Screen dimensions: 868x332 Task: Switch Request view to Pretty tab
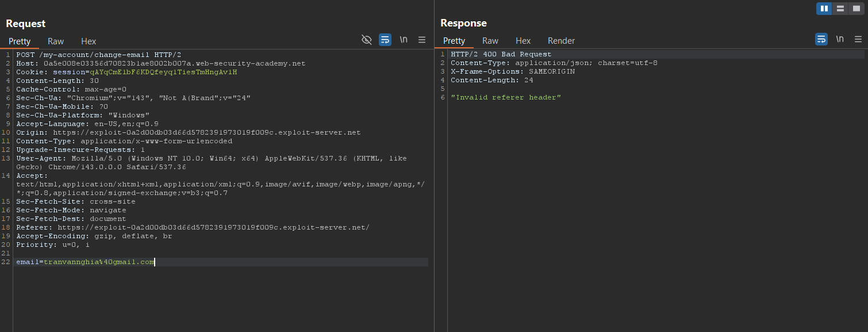20,41
